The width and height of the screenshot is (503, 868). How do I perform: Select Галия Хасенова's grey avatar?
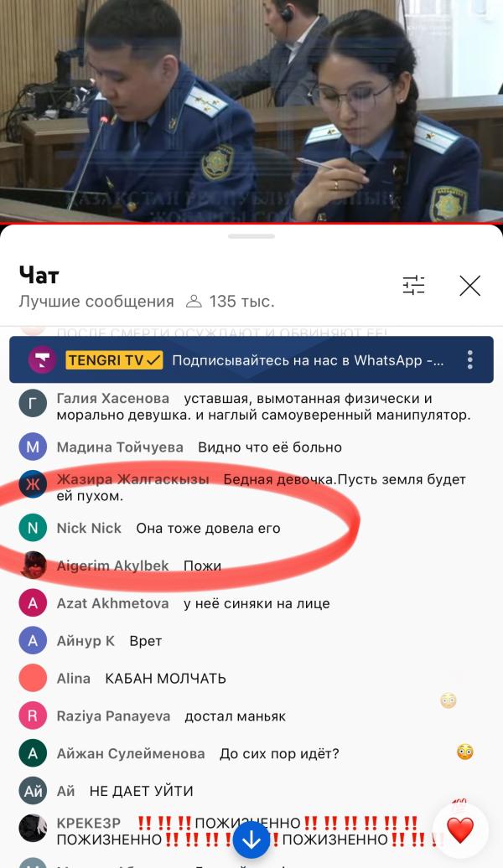[x=33, y=404]
